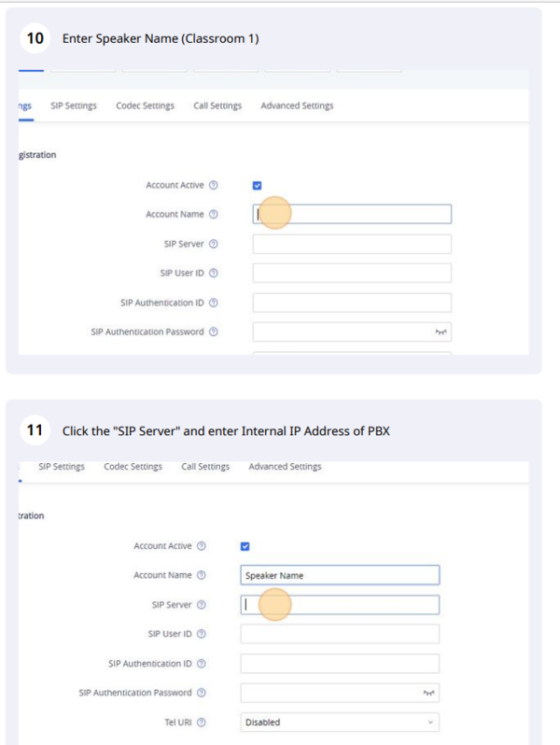Uncheck Account Active checkbox in step 11

point(245,546)
